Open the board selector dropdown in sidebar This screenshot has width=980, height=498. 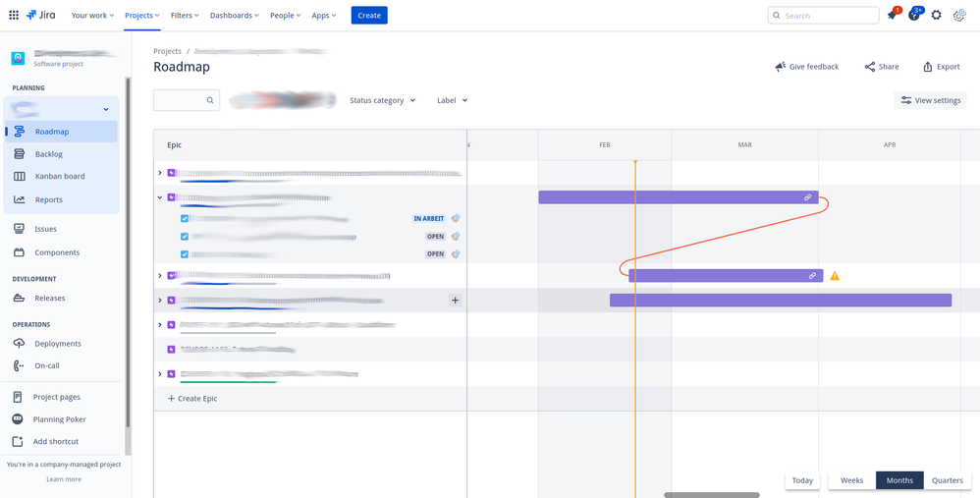[61, 109]
